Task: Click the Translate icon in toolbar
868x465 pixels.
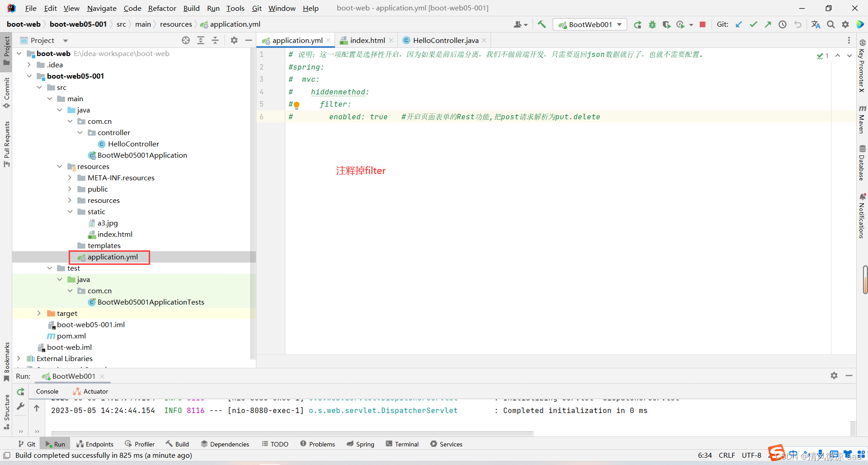Action: point(816,24)
